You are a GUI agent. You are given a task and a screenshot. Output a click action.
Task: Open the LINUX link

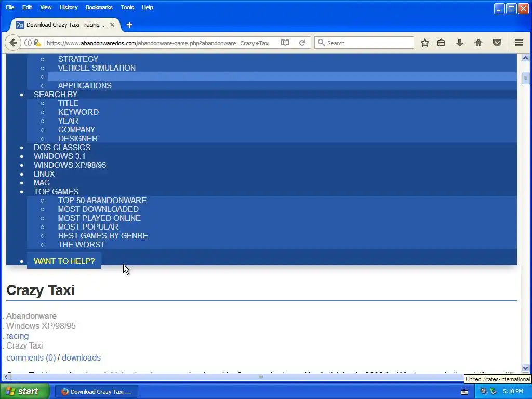[x=44, y=174]
